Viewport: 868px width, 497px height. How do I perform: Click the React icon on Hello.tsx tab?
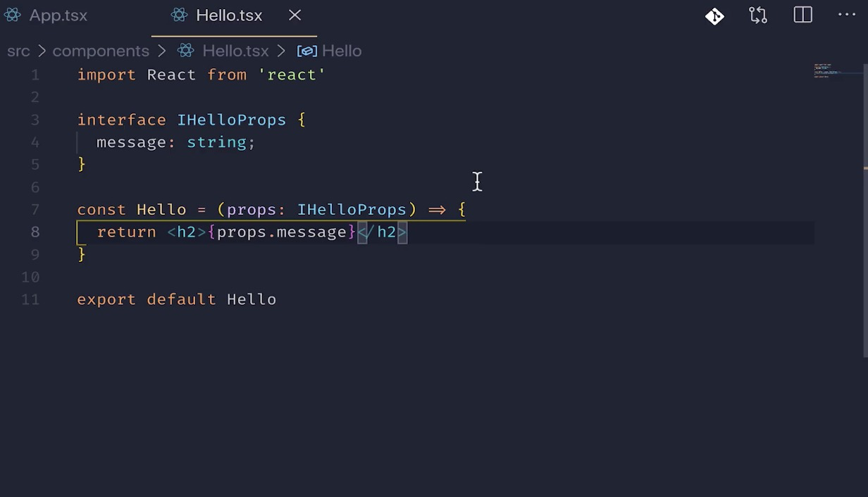(x=180, y=15)
